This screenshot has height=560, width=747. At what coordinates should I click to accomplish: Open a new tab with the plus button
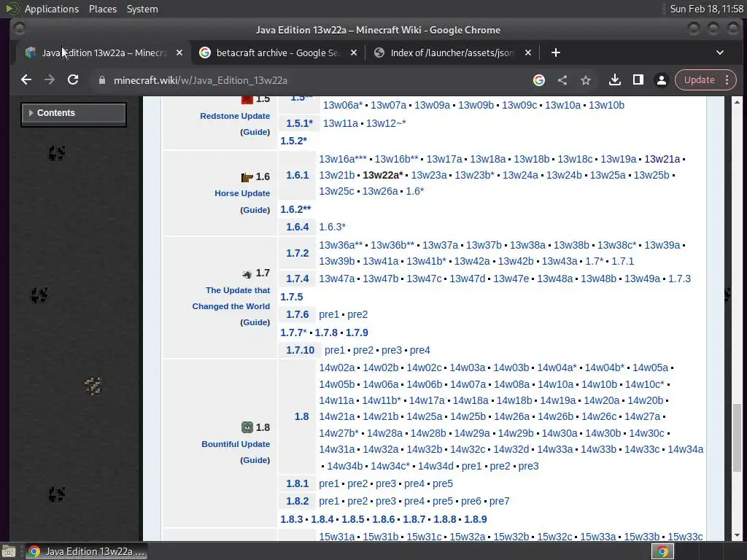click(x=555, y=52)
